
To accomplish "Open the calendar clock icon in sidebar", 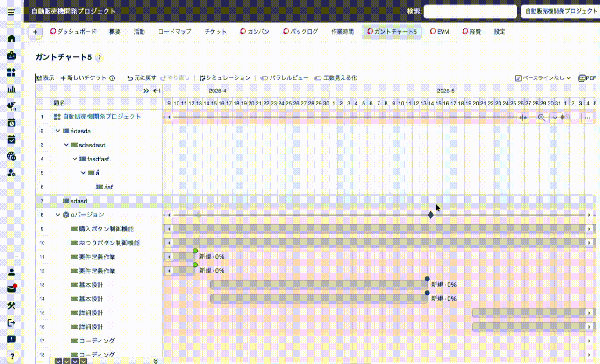I will pyautogui.click(x=12, y=123).
